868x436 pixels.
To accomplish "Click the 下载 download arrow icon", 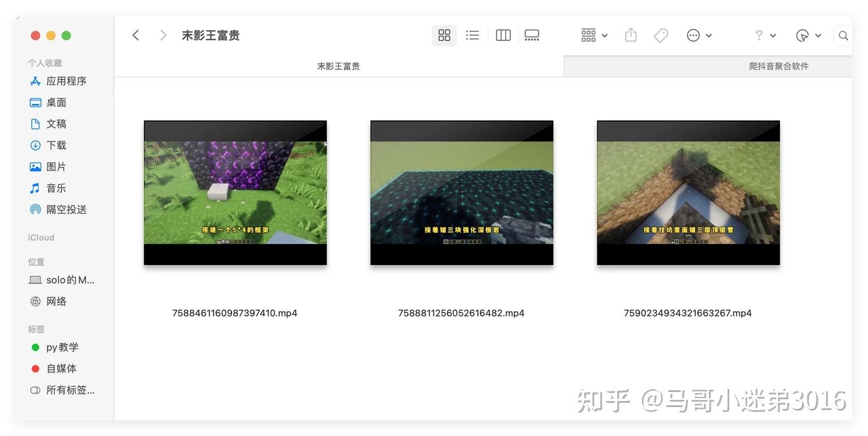I will tap(36, 145).
